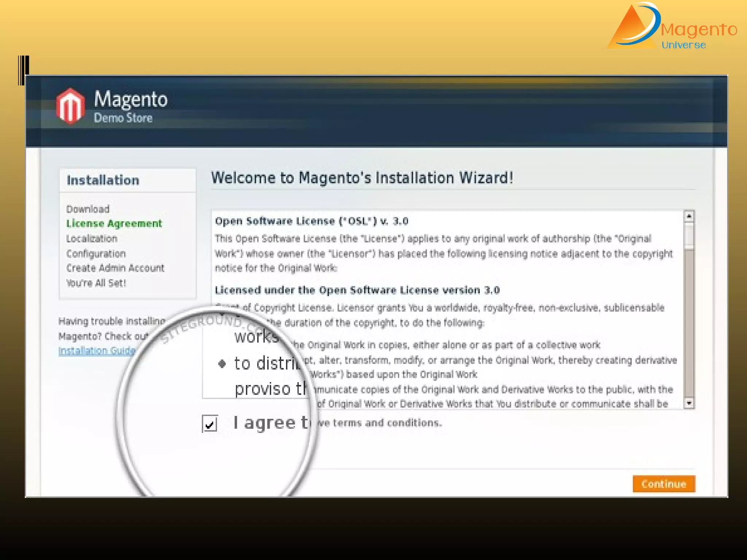Click the Magento hexagon logo icon
This screenshot has height=560, width=747.
click(71, 106)
